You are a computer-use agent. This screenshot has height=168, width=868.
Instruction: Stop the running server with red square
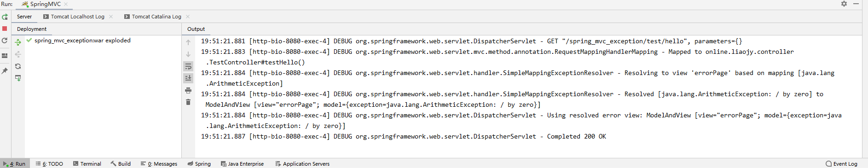point(5,29)
